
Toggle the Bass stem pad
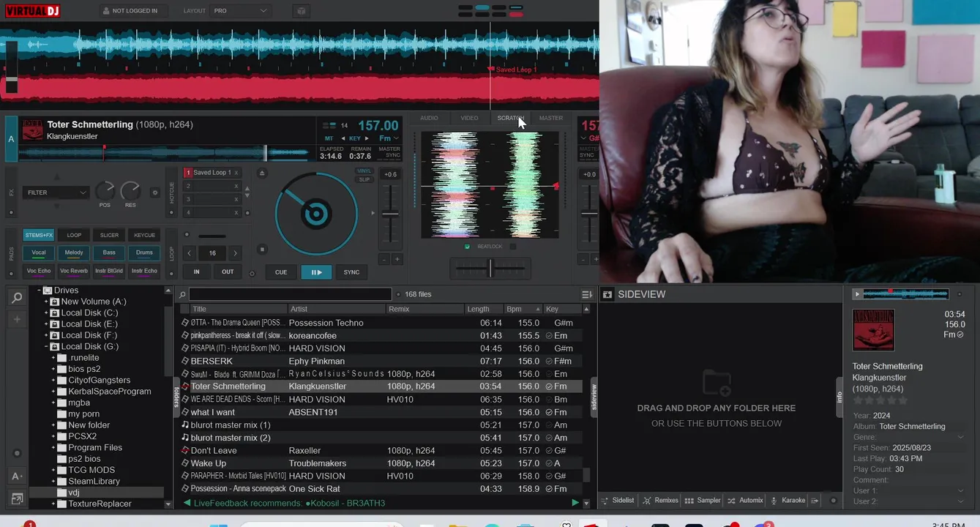coord(109,253)
